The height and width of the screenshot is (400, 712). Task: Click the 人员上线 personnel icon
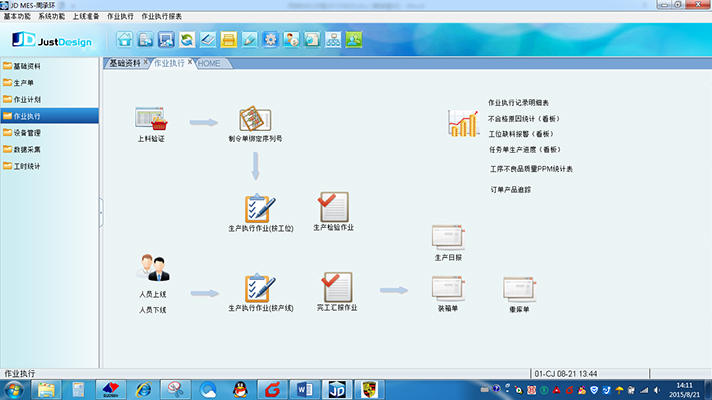[x=153, y=268]
